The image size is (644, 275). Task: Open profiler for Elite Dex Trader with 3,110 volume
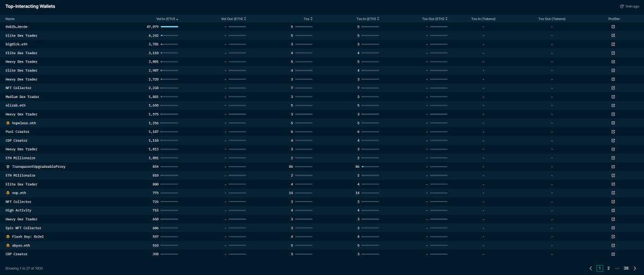click(x=613, y=53)
